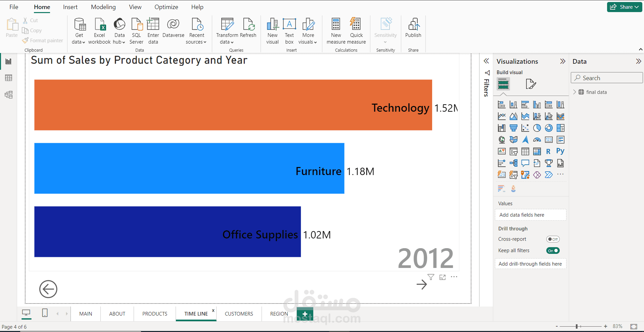The height and width of the screenshot is (332, 644).
Task: Click Fit to page button
Action: [x=634, y=326]
